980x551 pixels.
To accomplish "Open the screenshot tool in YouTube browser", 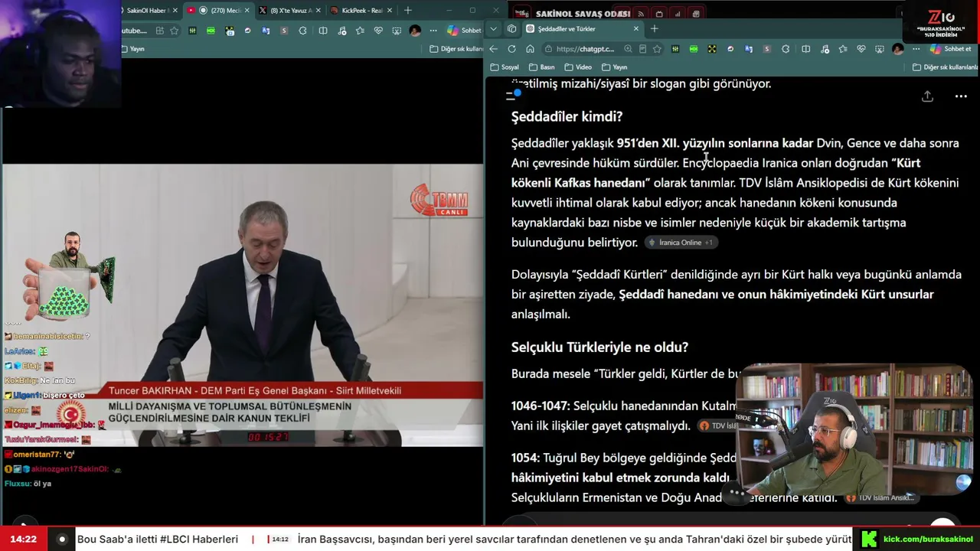I will coord(397,31).
